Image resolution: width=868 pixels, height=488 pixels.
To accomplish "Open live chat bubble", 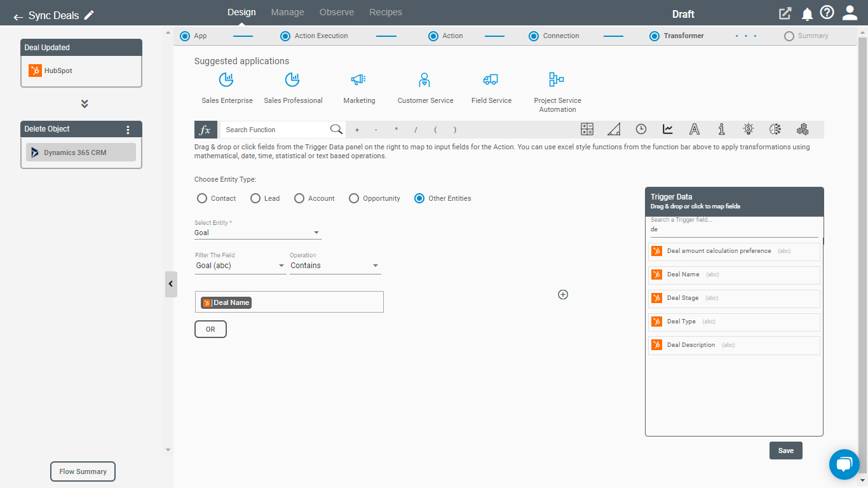I will tap(844, 464).
